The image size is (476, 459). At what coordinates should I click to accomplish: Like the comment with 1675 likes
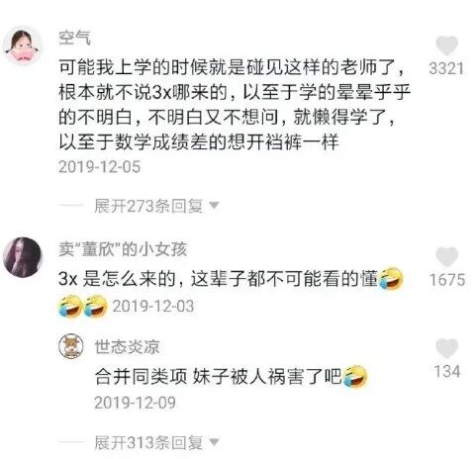[x=446, y=256]
